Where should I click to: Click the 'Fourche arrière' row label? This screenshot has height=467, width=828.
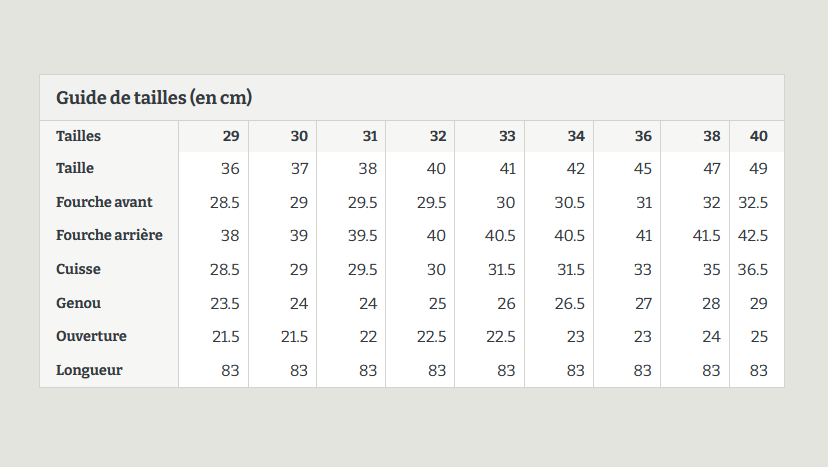109,235
